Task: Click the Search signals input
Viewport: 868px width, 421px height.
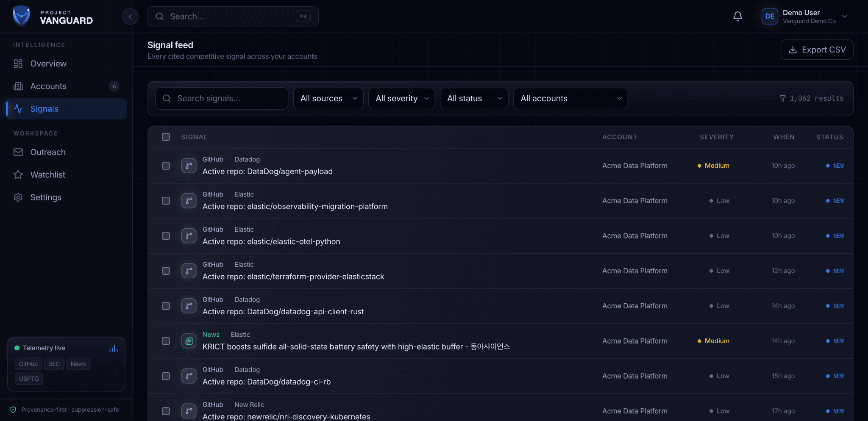Action: [222, 98]
